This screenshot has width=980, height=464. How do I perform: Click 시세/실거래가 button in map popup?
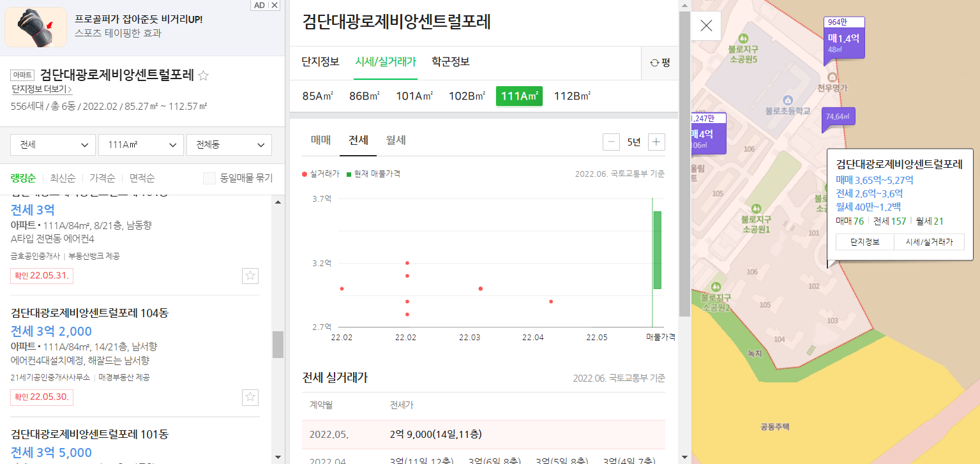[x=930, y=242]
